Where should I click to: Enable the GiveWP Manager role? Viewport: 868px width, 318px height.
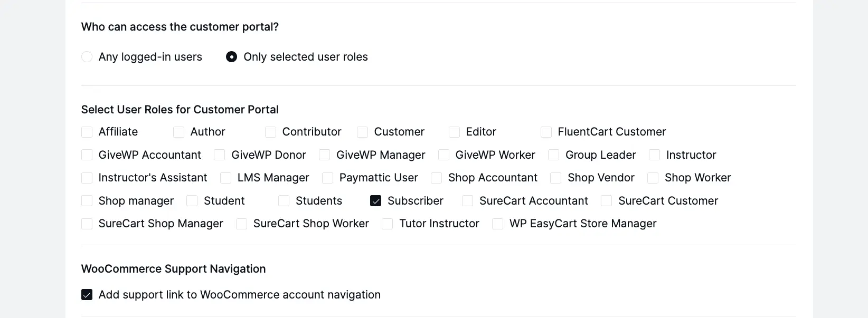click(324, 155)
